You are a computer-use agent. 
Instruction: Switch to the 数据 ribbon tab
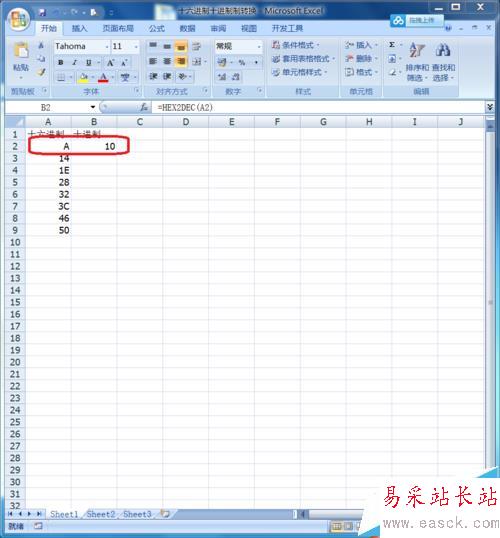(x=187, y=28)
